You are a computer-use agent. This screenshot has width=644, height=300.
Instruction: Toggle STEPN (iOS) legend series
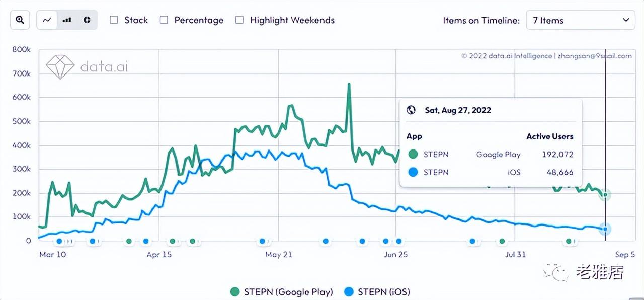pyautogui.click(x=377, y=292)
